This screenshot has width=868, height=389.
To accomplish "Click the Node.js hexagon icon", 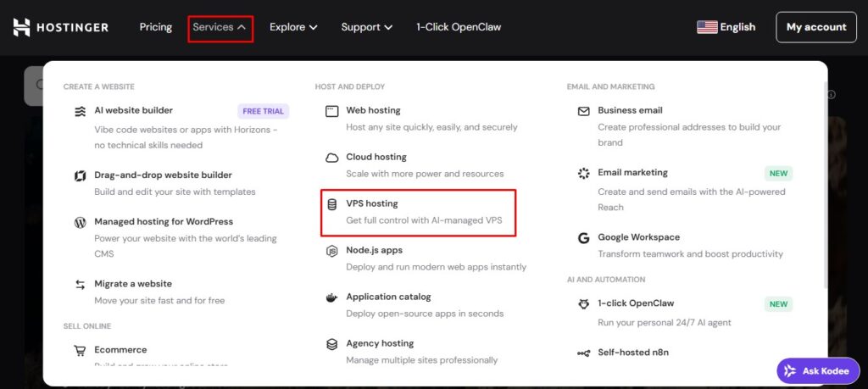I will [x=331, y=251].
